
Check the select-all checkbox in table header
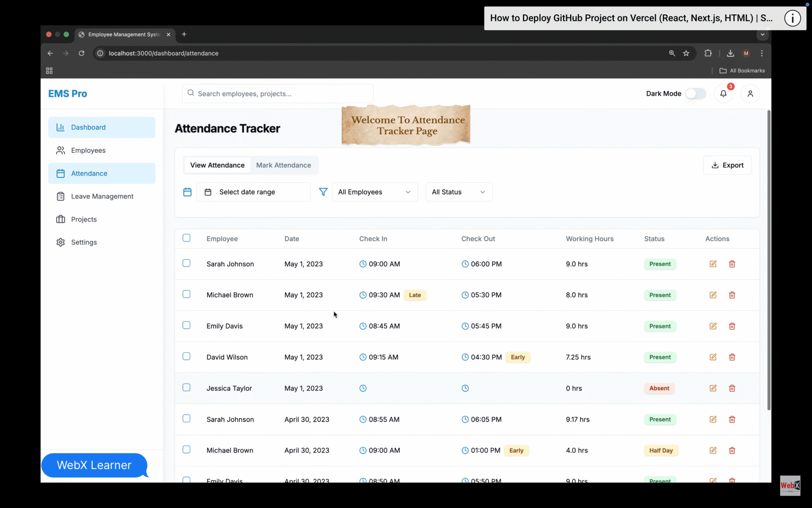[186, 238]
